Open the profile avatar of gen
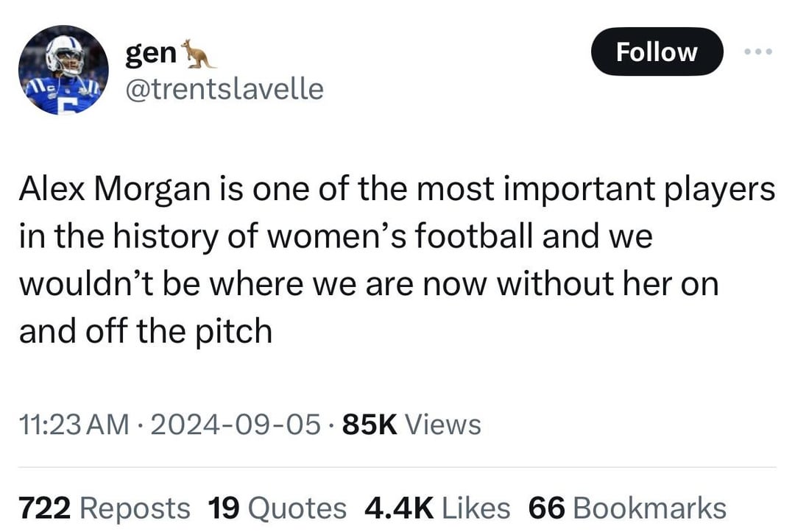Image resolution: width=795 pixels, height=532 pixels. [x=63, y=70]
